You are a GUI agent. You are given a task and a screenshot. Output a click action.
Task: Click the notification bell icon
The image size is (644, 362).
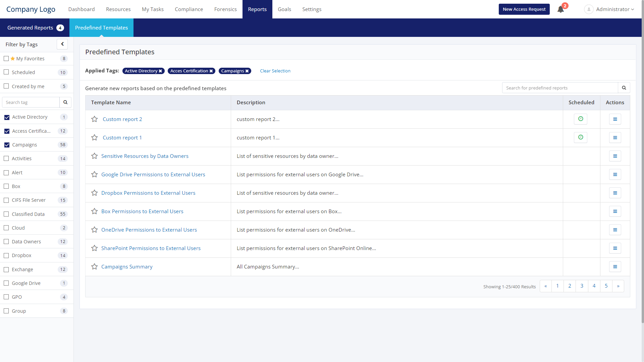click(560, 9)
